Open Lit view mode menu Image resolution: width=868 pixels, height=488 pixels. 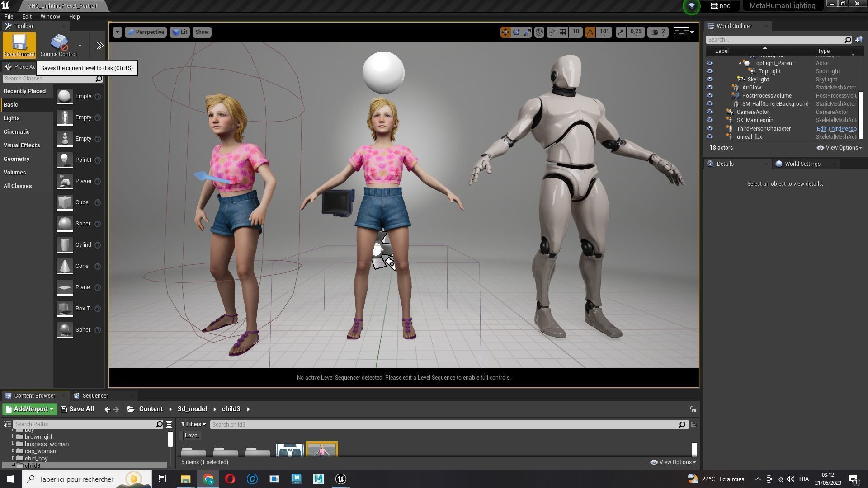[x=179, y=32]
